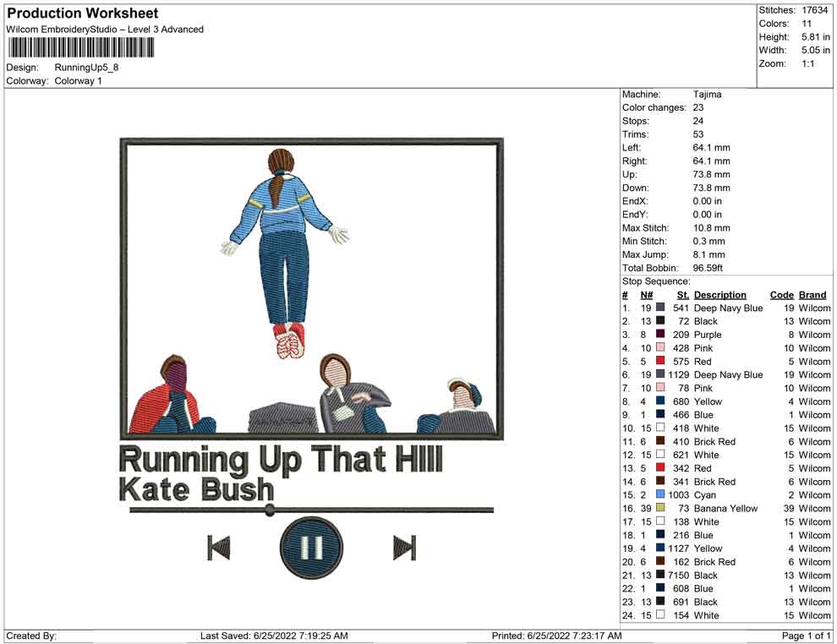Click the Last Saved timestamp

274,636
